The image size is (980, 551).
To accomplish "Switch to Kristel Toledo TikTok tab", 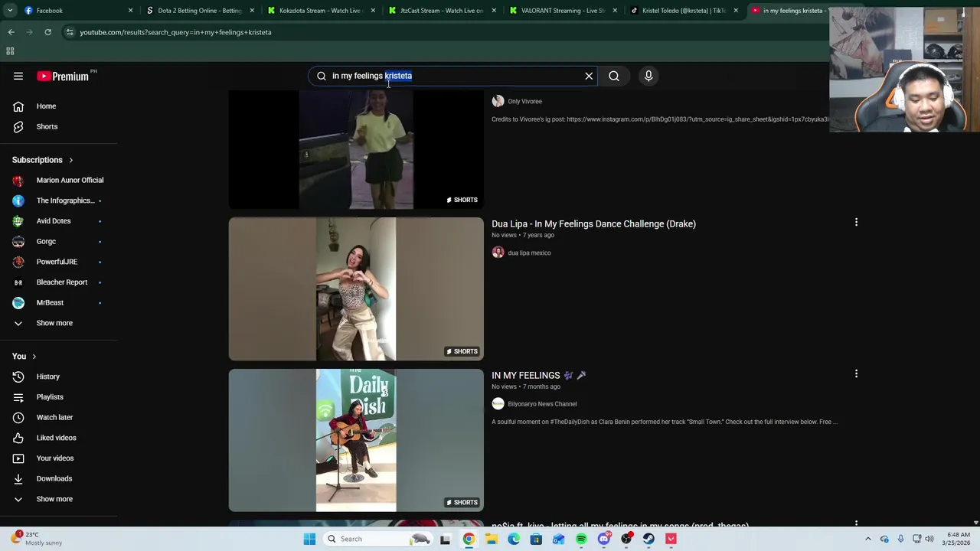I will pos(684,11).
